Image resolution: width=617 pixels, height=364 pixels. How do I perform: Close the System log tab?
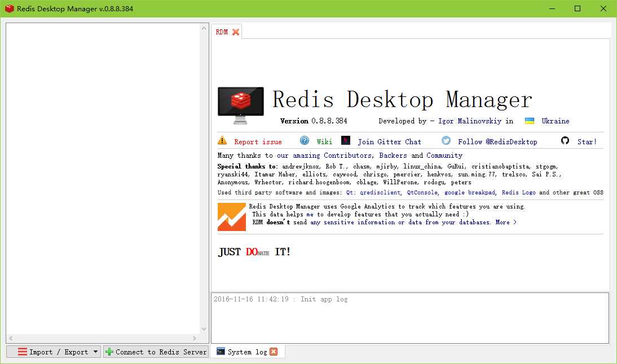(x=274, y=352)
